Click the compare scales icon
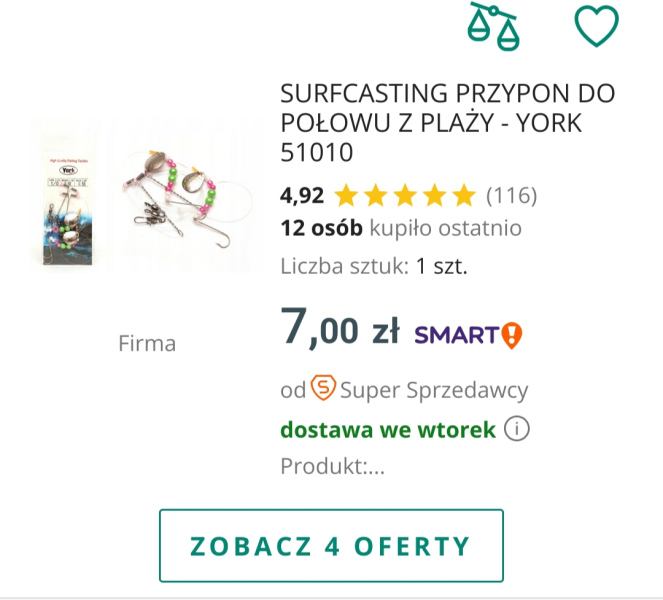 tap(494, 26)
